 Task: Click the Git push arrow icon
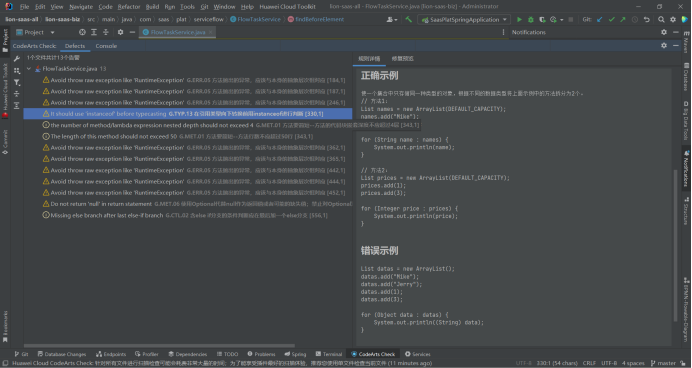click(623, 19)
